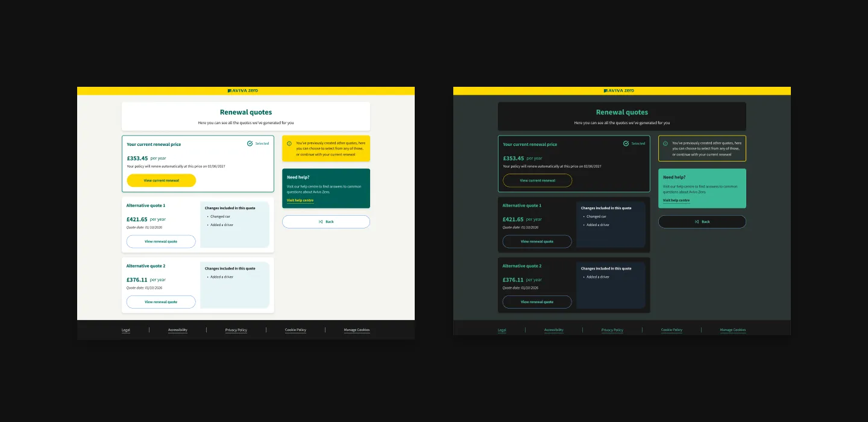Viewport: 868px width, 422px height.
Task: Open Legal footer link in dark mockup
Action: (502, 330)
